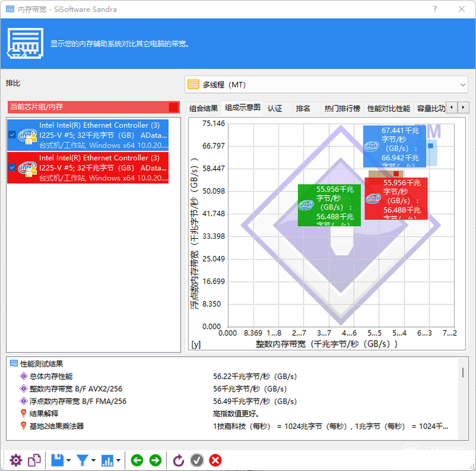The height and width of the screenshot is (471, 476).
Task: Click the 性能测试结果 heading
Action: point(42,364)
